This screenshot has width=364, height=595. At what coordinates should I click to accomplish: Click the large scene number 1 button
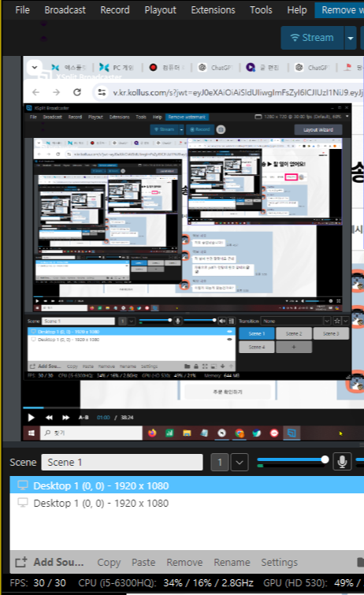[x=219, y=462]
